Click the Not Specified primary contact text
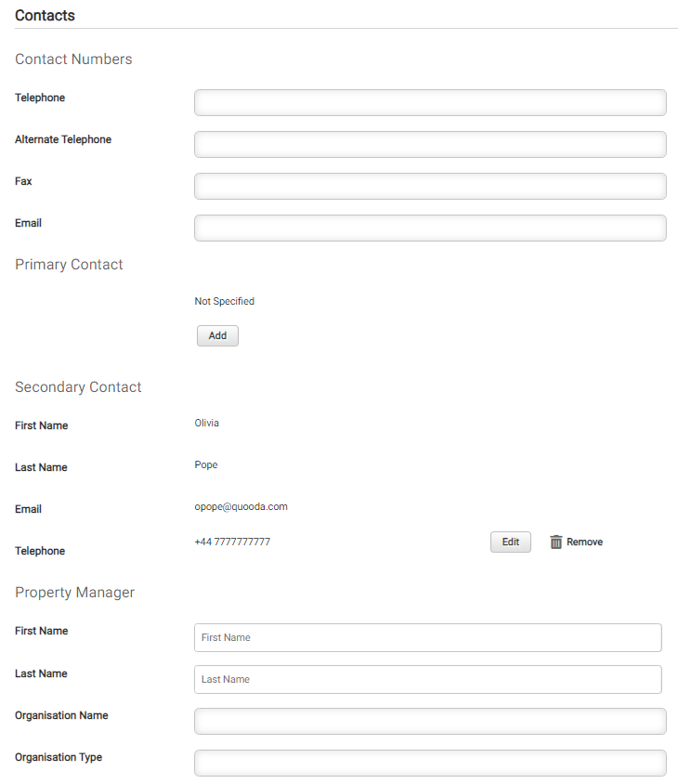Viewport: 678px width, 784px height. (225, 301)
